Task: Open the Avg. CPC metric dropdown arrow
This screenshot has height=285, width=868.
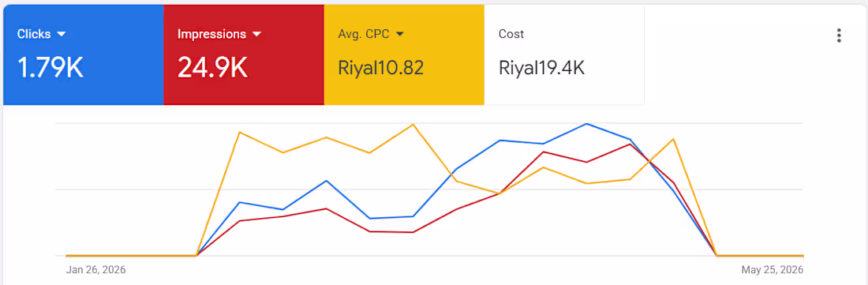Action: click(400, 34)
